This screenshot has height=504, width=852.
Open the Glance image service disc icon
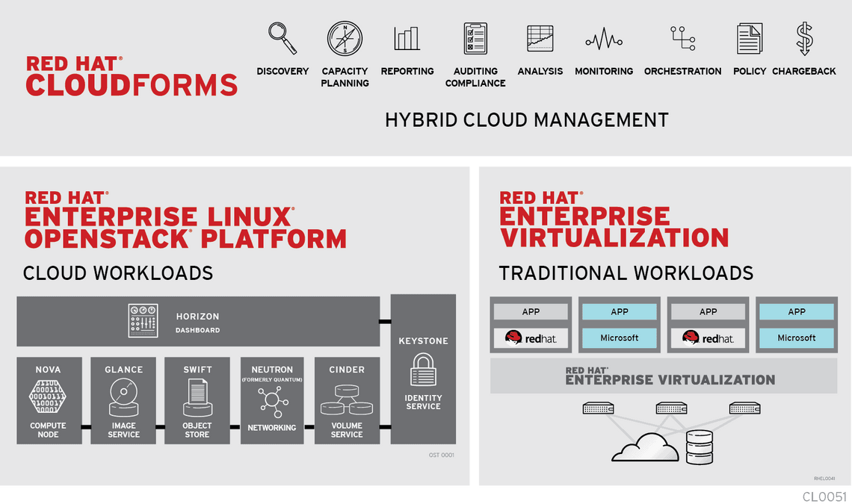tap(123, 396)
